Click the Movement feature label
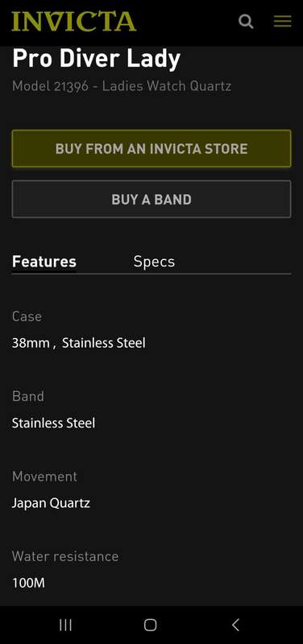This screenshot has height=644, width=303. pos(44,477)
